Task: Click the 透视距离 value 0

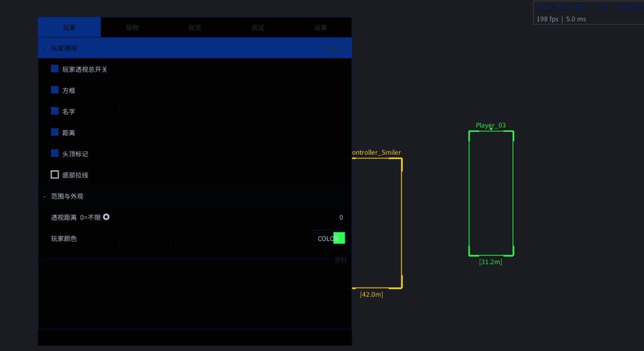Action: coord(341,217)
